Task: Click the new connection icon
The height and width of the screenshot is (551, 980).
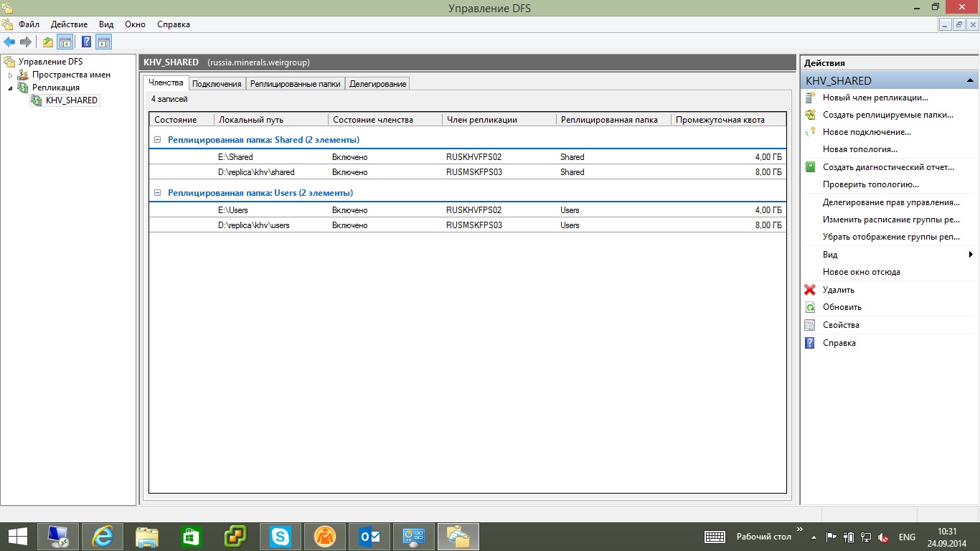Action: pyautogui.click(x=810, y=132)
